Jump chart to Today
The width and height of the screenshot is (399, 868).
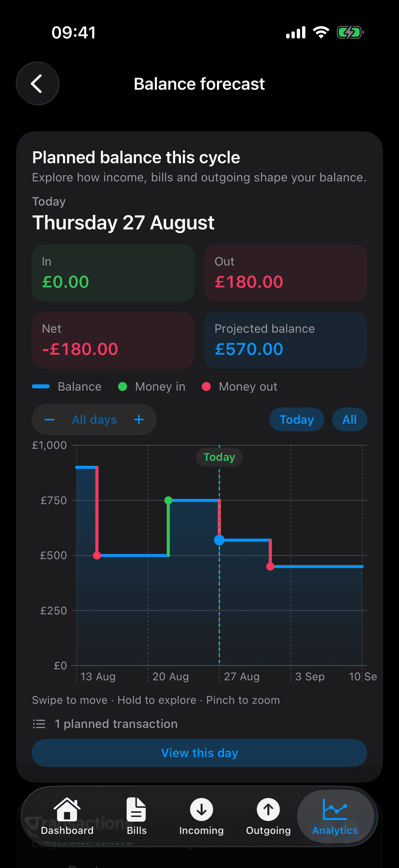[x=297, y=419]
